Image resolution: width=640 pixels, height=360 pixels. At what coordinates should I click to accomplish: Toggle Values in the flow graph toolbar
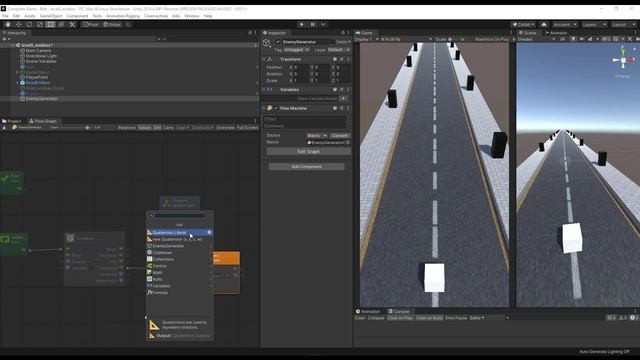(144, 128)
